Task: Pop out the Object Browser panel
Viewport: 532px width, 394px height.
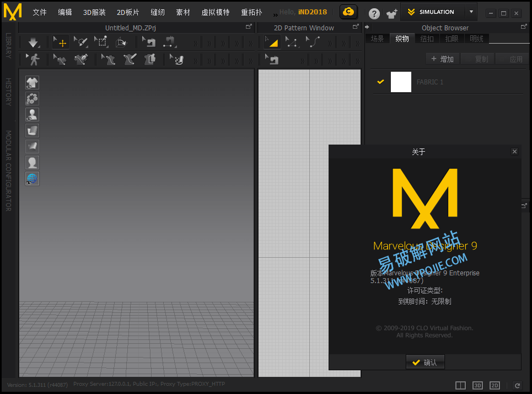Action: pos(524,26)
